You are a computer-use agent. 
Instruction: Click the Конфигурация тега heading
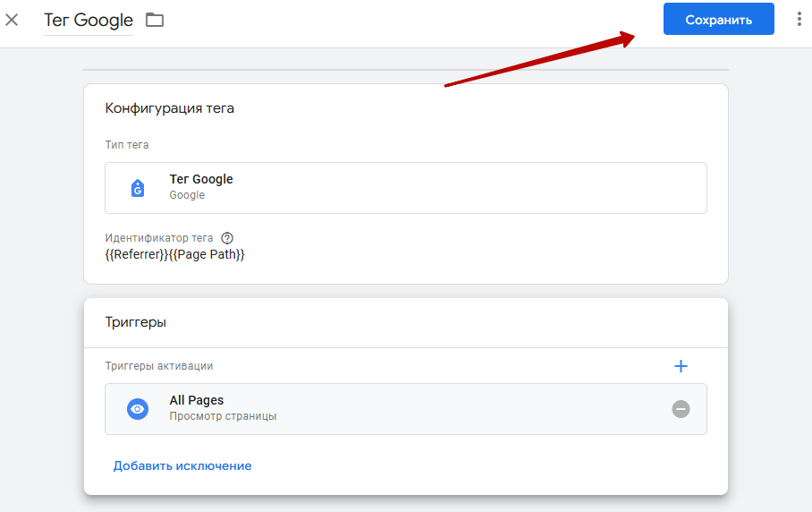[169, 108]
